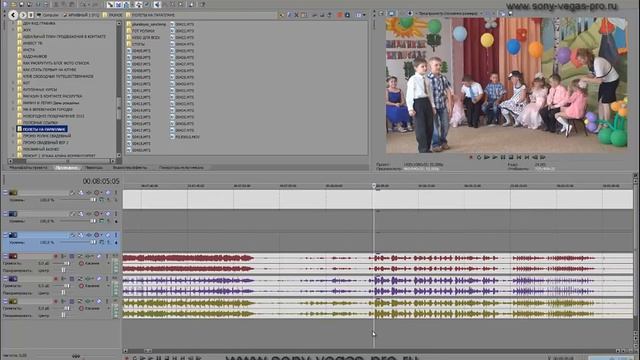Click the 00:08:05:05 timecode display
Viewport: 640px width, 360px height.
pos(101,181)
